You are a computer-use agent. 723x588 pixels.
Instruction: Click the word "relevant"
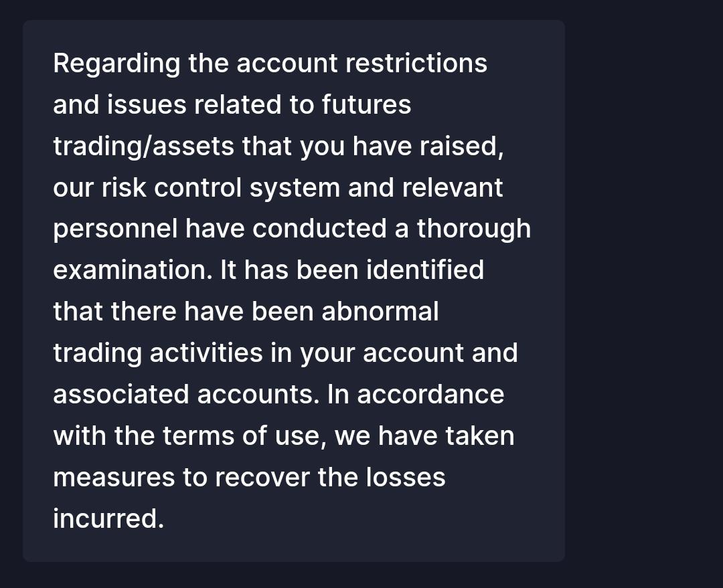tap(453, 187)
